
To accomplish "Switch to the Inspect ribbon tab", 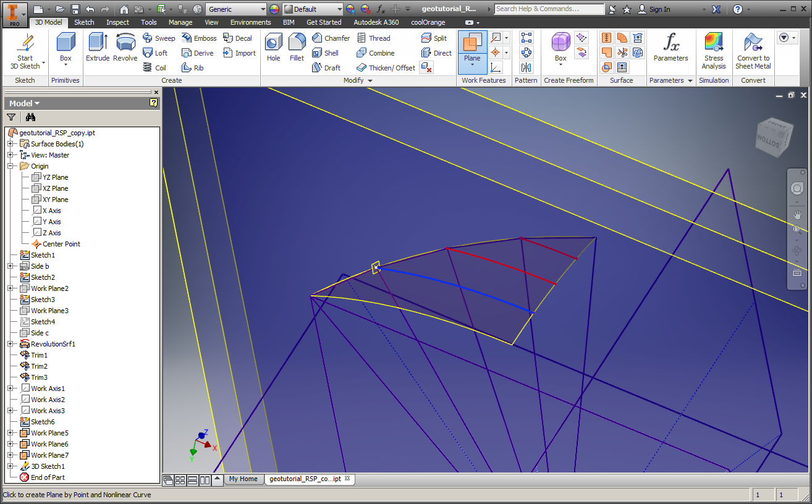I will pyautogui.click(x=117, y=22).
